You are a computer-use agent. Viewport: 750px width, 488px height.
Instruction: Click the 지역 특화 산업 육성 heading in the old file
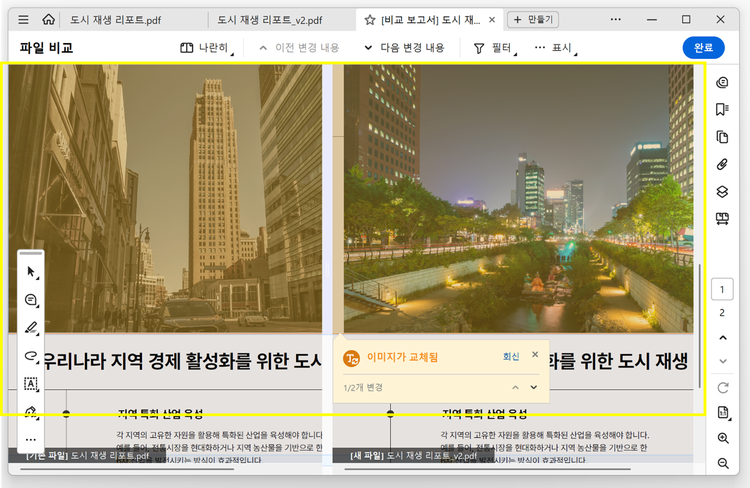(160, 414)
